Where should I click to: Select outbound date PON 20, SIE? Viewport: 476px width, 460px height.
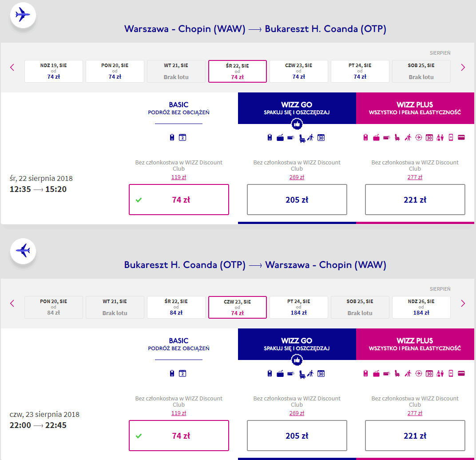[x=115, y=72]
